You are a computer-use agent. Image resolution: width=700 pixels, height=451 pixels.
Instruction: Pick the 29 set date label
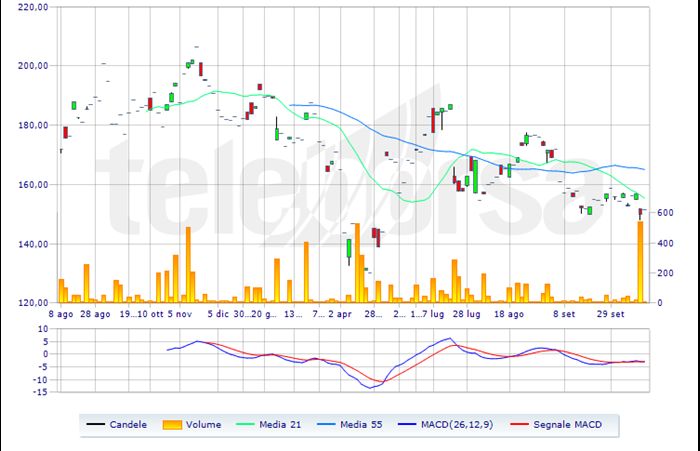tap(609, 313)
